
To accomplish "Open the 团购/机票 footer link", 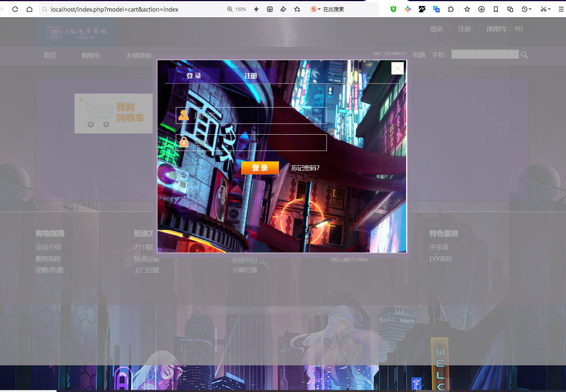I will tap(49, 270).
